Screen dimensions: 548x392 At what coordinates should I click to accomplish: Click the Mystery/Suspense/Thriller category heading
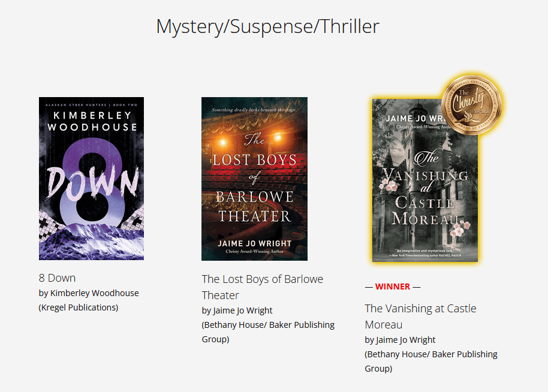click(268, 26)
